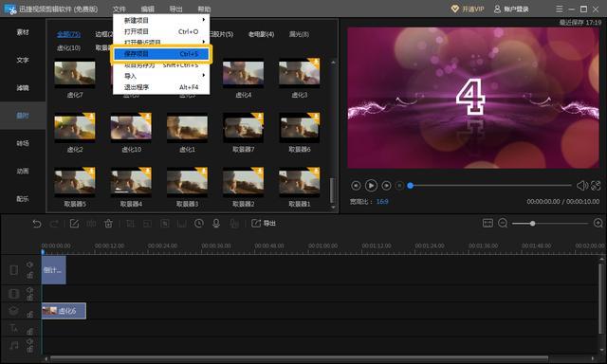Mute the first video track's speaker
Screen dimensions: 607x364
pos(29,264)
